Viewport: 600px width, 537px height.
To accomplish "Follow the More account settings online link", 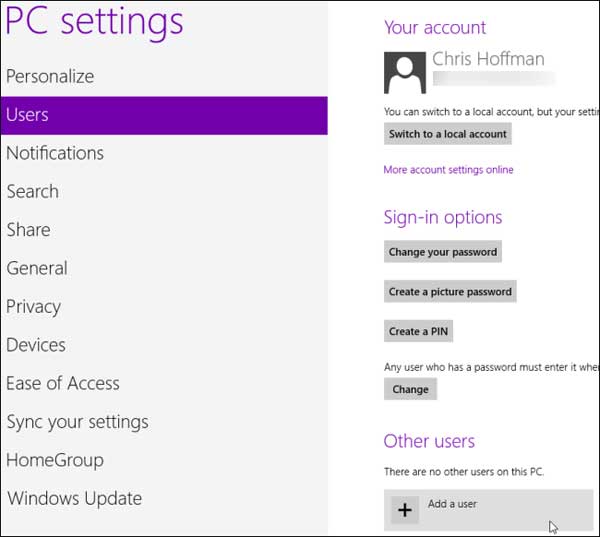I will (x=448, y=170).
